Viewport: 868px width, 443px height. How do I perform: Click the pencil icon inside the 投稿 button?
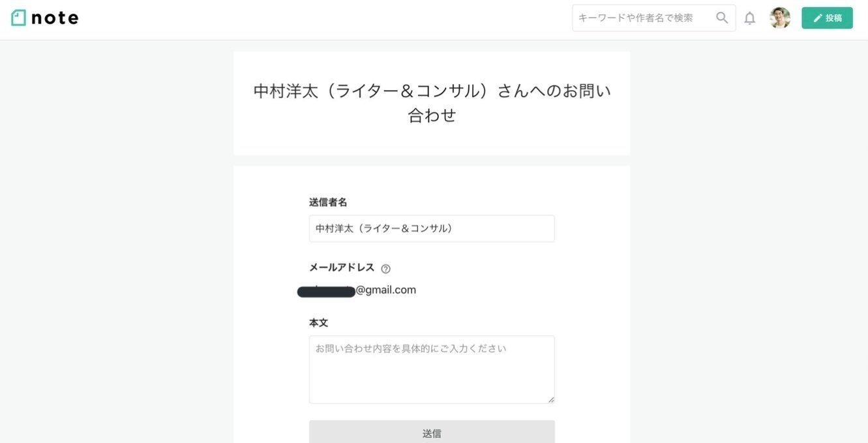(817, 18)
